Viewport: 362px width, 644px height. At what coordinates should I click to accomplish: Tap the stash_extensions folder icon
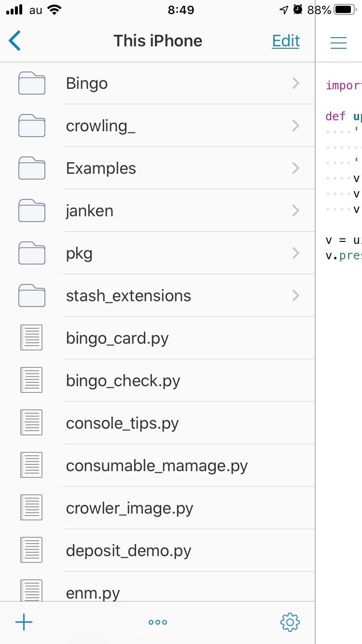pos(32,295)
